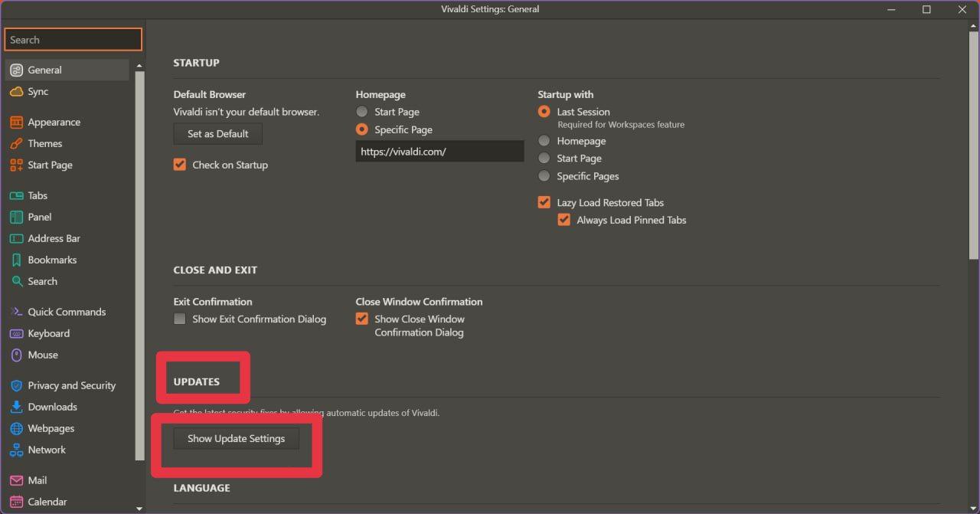Viewport: 980px width, 514px height.
Task: Click the Start Page grid icon
Action: pyautogui.click(x=16, y=165)
